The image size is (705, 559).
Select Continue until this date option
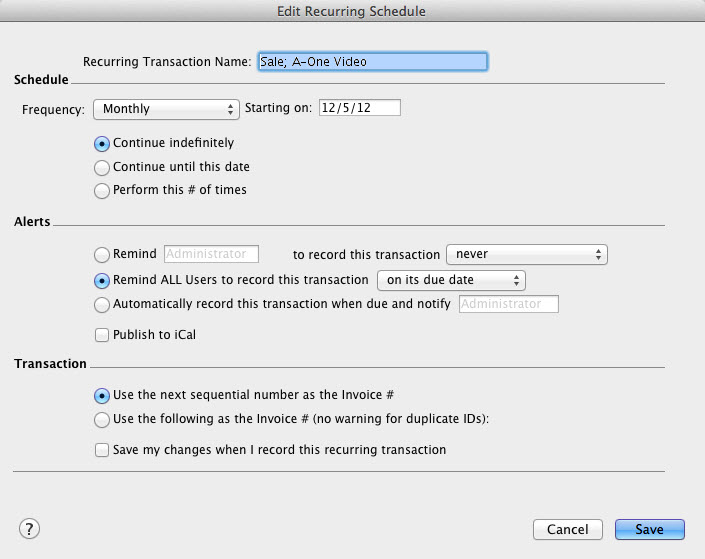click(102, 167)
